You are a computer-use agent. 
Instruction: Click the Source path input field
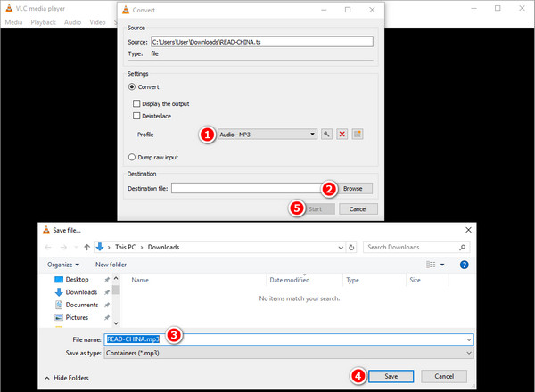pos(261,42)
